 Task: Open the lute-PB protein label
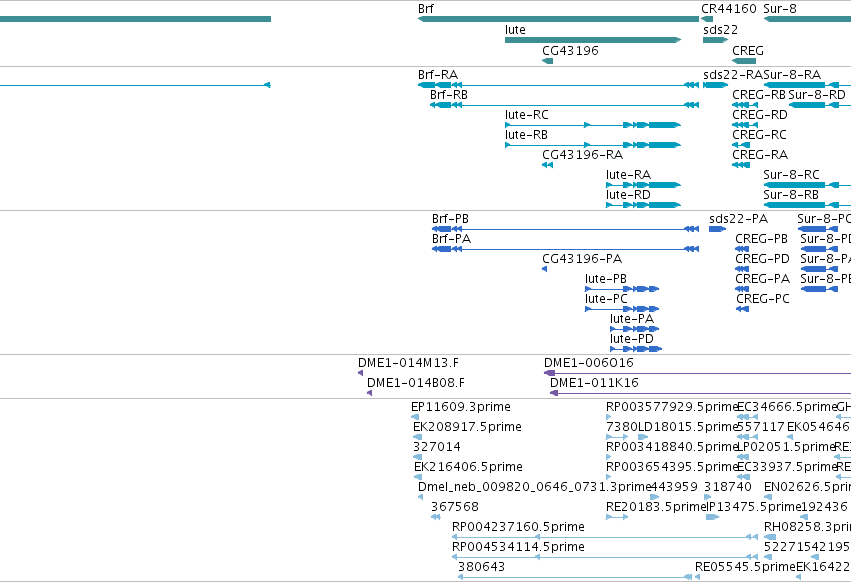click(x=606, y=280)
